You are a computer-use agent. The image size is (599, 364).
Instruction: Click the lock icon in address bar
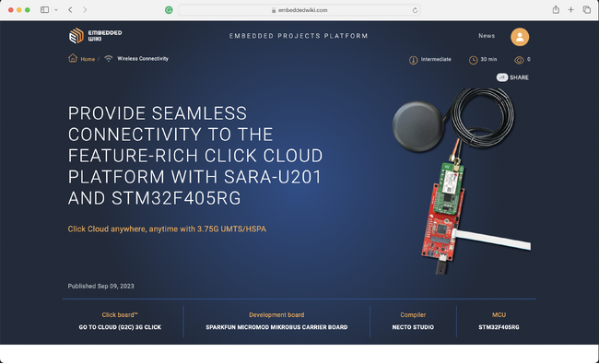274,10
